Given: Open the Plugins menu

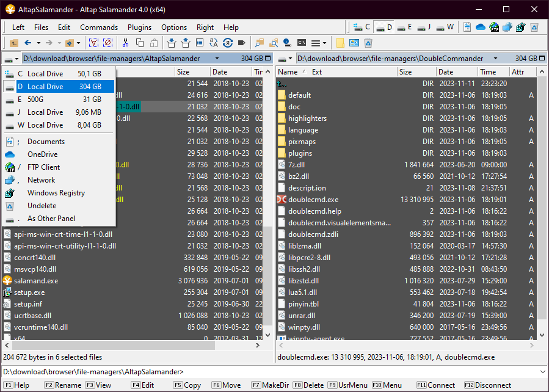Looking at the screenshot, I should tap(139, 27).
